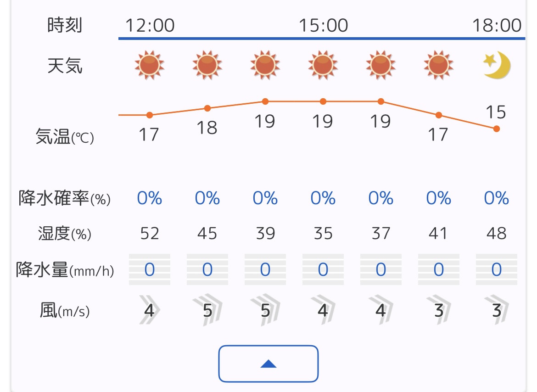
Task: Collapse the hourly forecast with the up arrow button
Action: click(268, 364)
